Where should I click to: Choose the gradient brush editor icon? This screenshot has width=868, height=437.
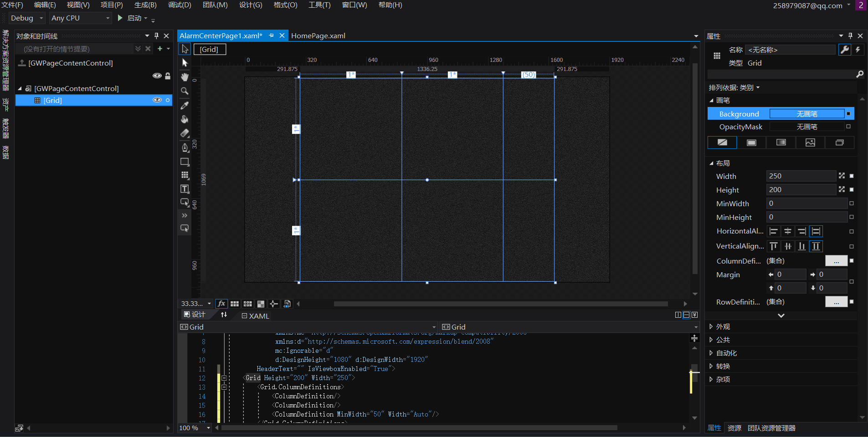coord(781,142)
